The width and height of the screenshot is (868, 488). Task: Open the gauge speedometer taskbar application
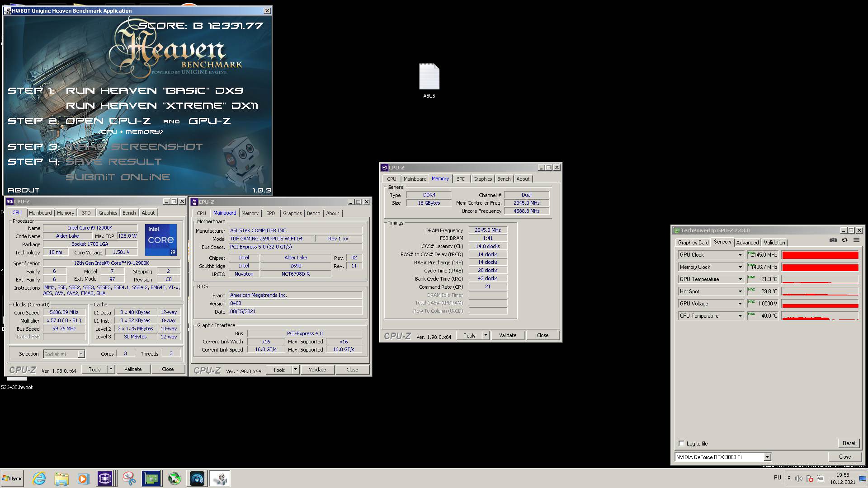coord(197,479)
